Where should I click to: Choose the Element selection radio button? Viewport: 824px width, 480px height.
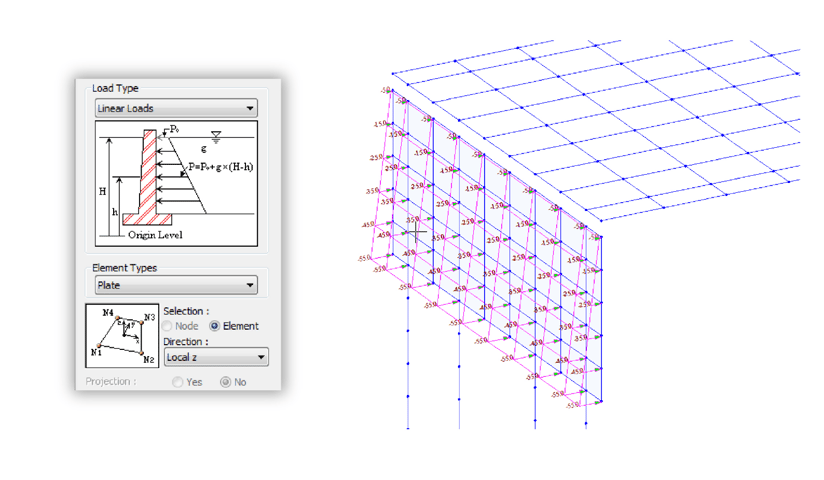click(x=215, y=326)
